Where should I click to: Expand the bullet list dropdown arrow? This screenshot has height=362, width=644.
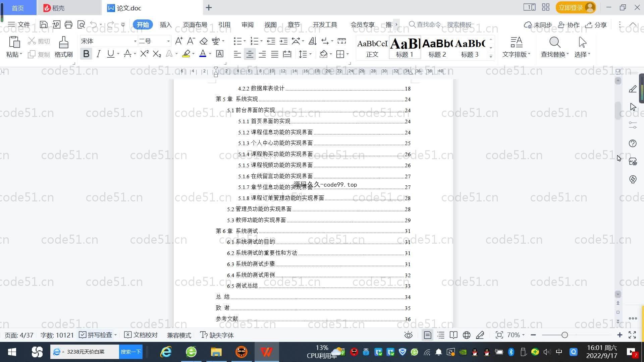(245, 41)
